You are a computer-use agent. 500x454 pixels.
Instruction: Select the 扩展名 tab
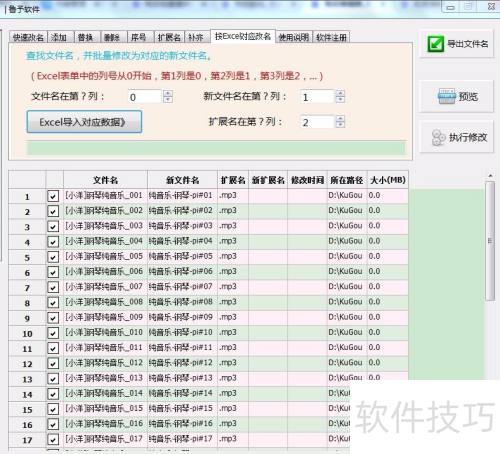pyautogui.click(x=169, y=37)
